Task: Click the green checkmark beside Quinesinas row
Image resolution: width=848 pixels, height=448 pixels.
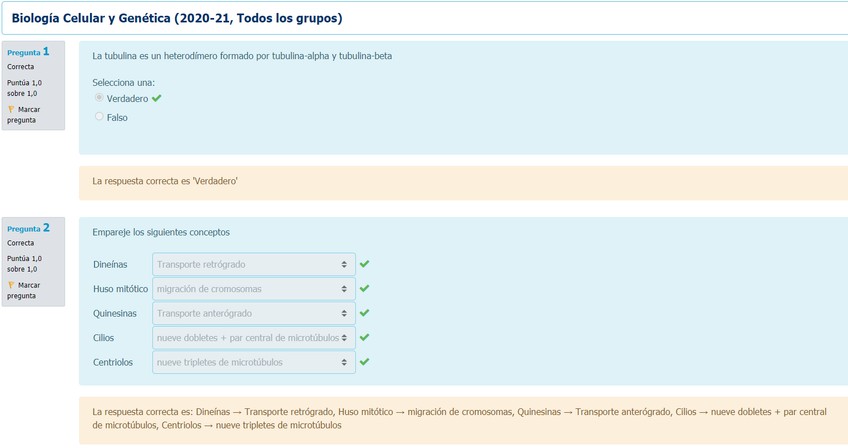Action: pos(365,313)
